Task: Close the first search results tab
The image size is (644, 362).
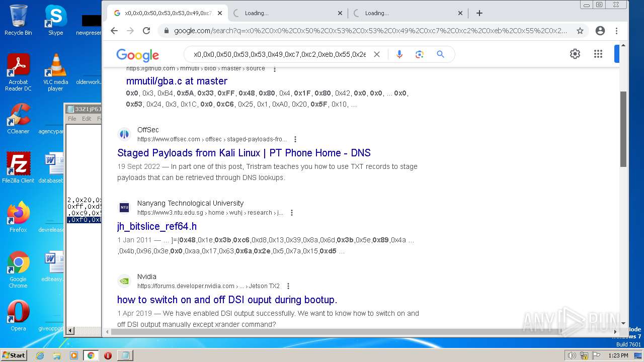Action: click(x=220, y=13)
